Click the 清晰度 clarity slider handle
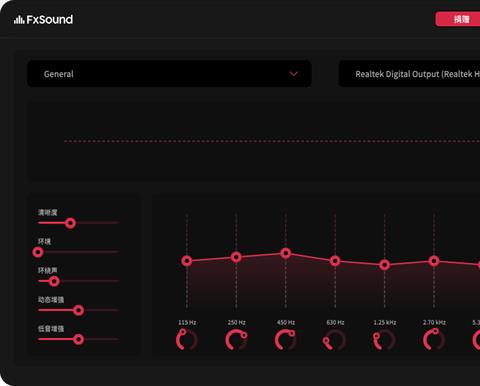This screenshot has height=386, width=480. (x=70, y=223)
